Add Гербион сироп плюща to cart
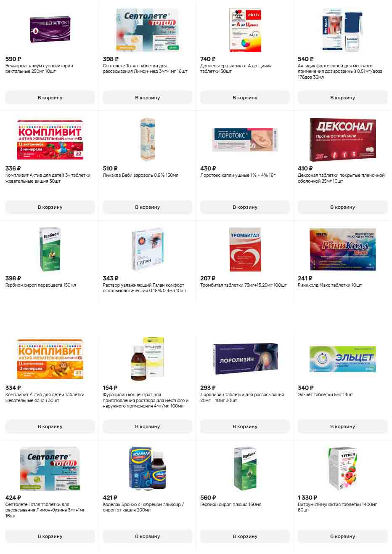The height and width of the screenshot is (554, 392). tap(245, 536)
